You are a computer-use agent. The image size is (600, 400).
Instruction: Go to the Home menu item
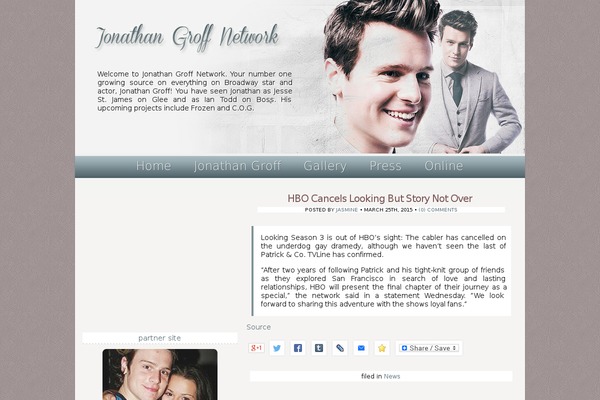pyautogui.click(x=153, y=166)
